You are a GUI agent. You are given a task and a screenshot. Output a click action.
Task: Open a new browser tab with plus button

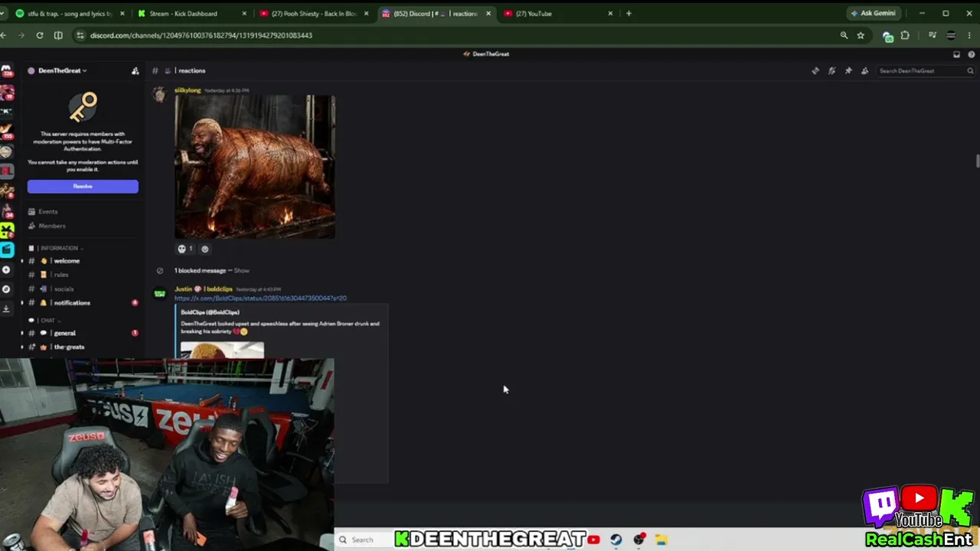coord(629,13)
